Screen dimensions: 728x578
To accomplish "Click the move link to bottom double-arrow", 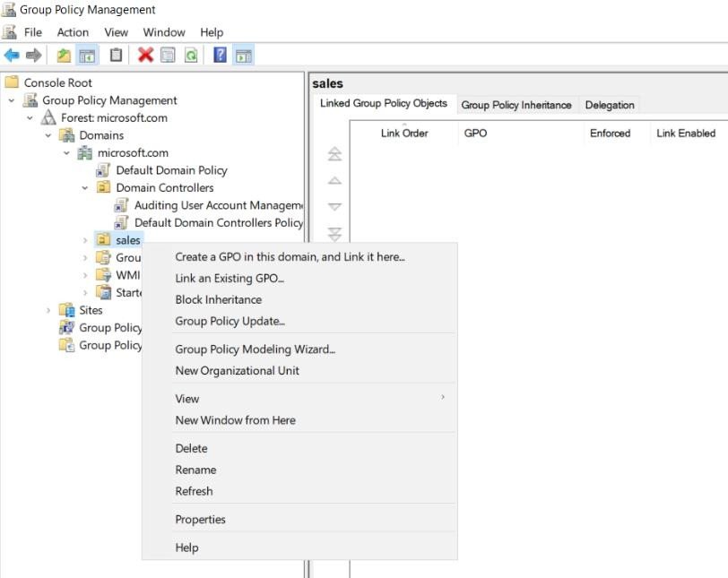I will 334,234.
